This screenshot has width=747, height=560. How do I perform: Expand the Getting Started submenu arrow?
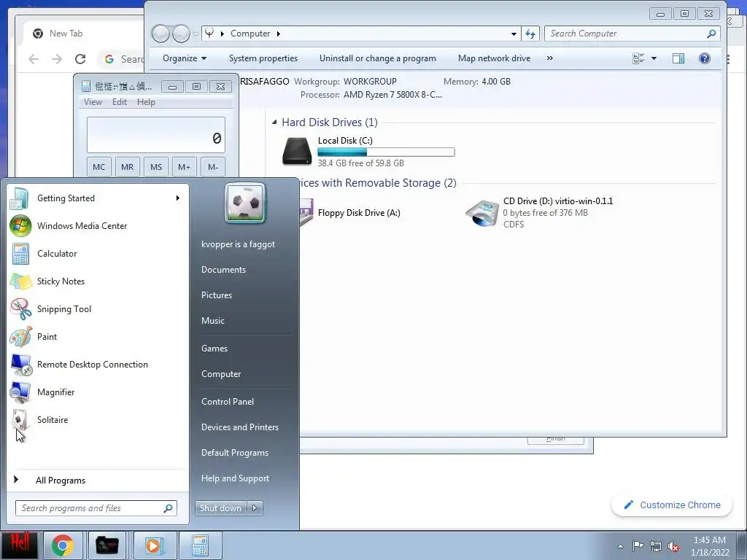177,198
